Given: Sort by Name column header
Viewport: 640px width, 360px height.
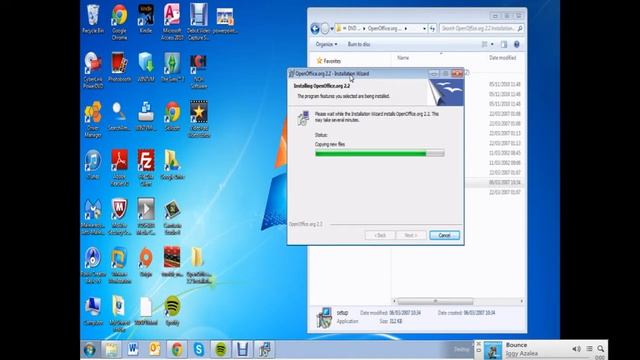Looking at the screenshot, I should point(403,58).
